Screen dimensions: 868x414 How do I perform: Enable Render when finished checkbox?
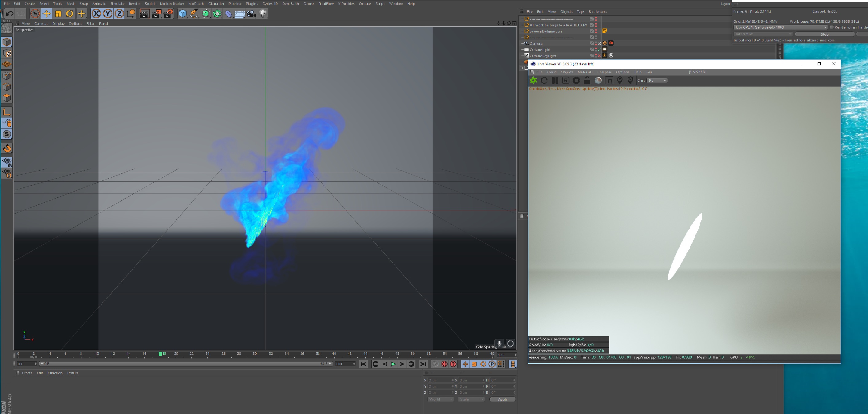(832, 27)
